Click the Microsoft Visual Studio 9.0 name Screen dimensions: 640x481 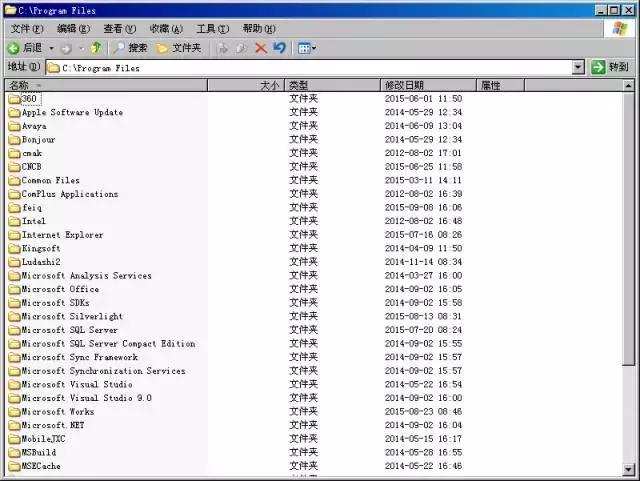pos(87,398)
